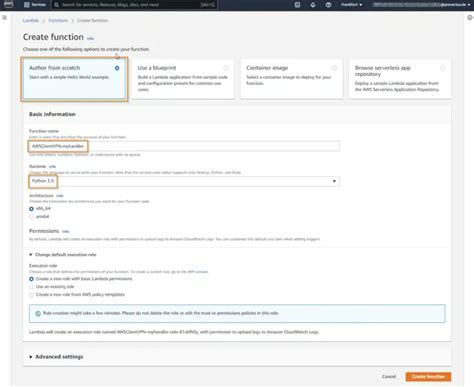Select the arm64 architecture radio button
This screenshot has width=474, height=387.
click(31, 217)
